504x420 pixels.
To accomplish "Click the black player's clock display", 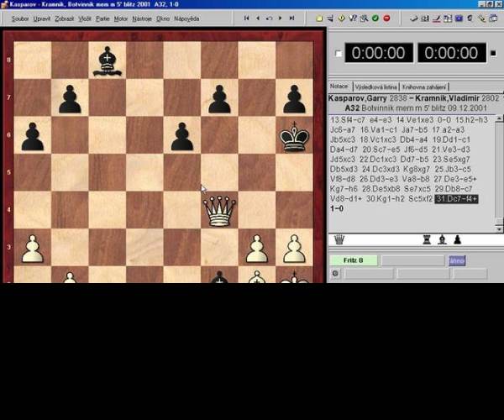I will pos(451,53).
